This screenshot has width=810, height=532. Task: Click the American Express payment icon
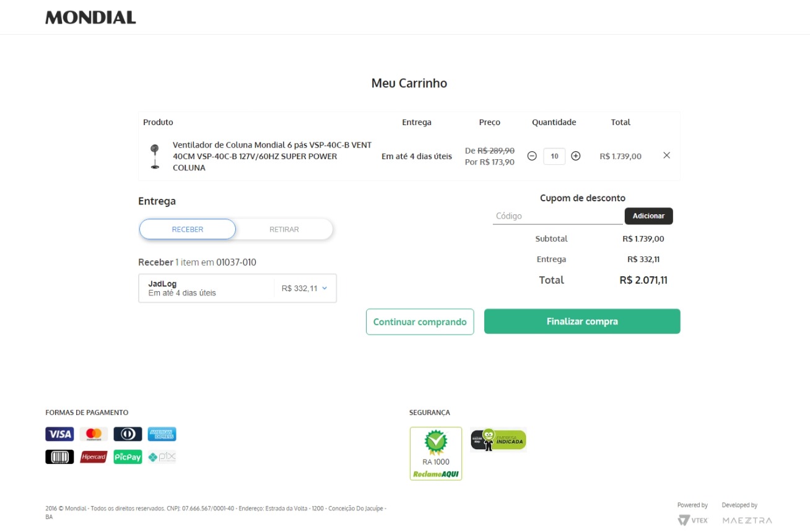pyautogui.click(x=162, y=434)
